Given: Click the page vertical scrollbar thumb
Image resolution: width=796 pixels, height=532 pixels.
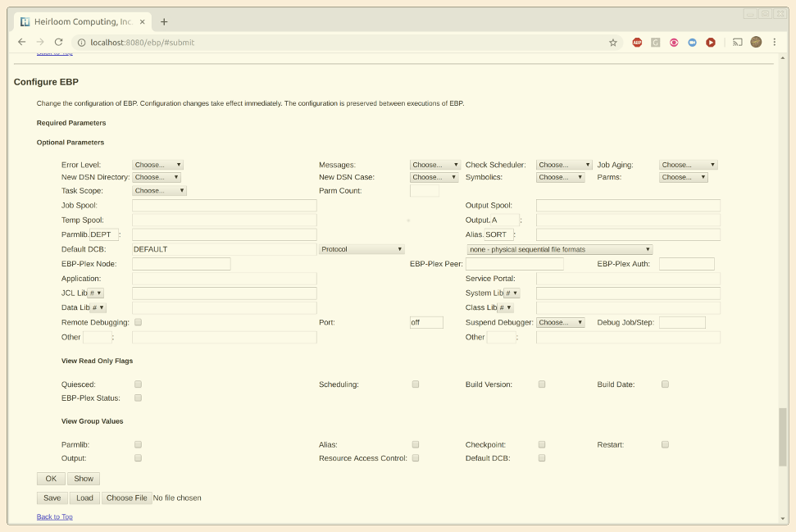Looking at the screenshot, I should coord(782,437).
